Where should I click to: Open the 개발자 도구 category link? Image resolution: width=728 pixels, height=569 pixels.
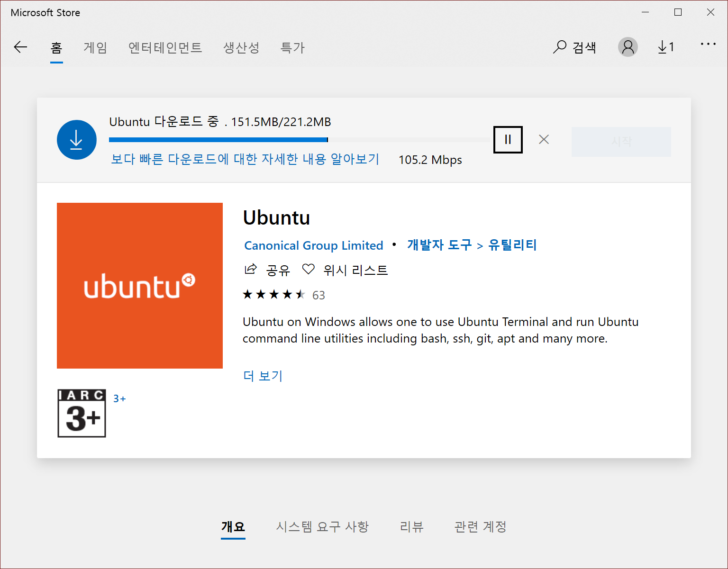[x=439, y=245]
